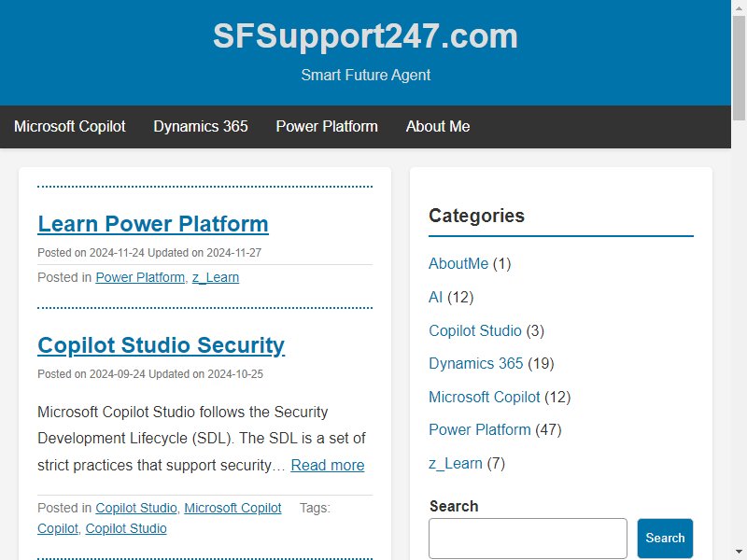Open Microsoft Copilot category in sidebar
Viewport: 747px width, 560px height.
(484, 397)
